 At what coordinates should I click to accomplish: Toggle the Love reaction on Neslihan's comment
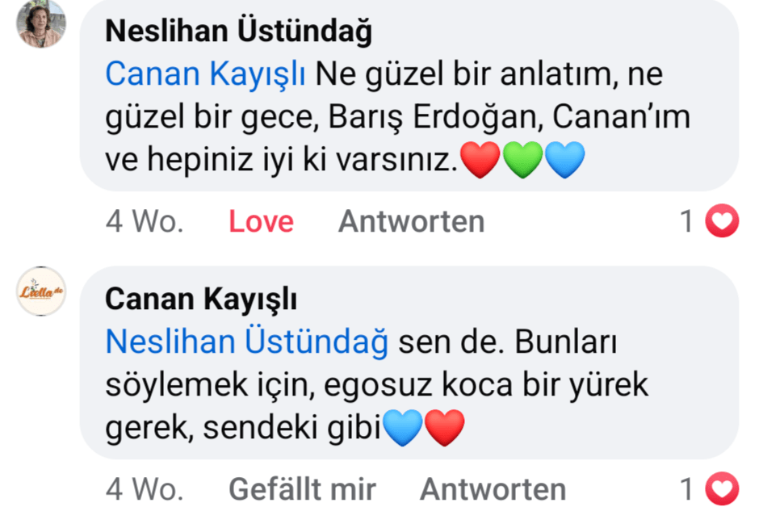coord(261,221)
